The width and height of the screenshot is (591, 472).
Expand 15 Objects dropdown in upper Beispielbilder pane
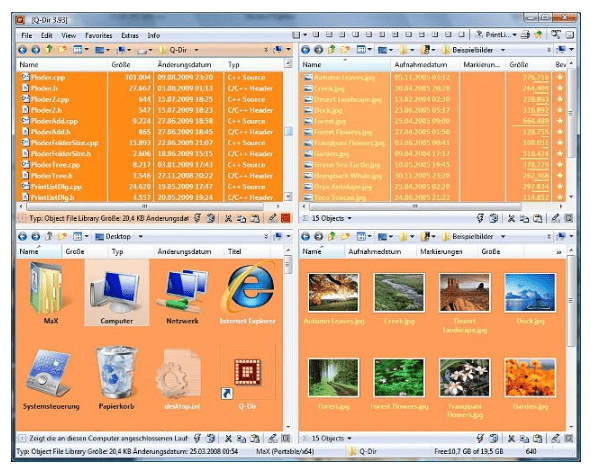coord(349,218)
